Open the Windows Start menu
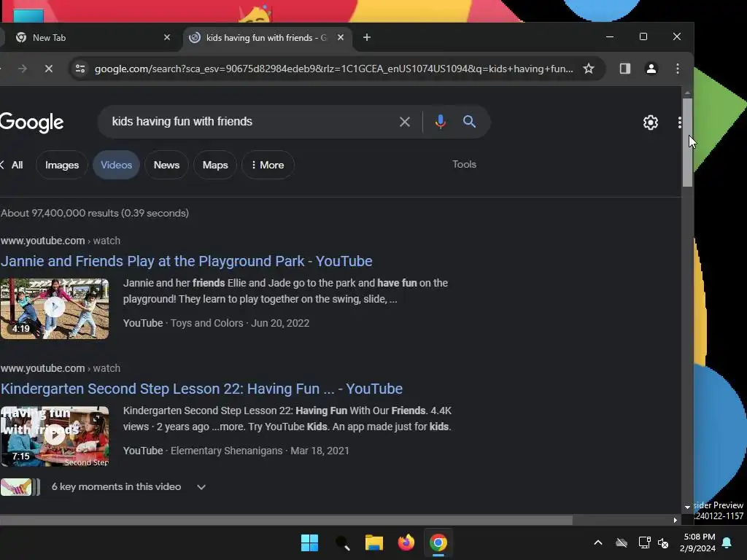Viewport: 747px width, 560px height. point(309,542)
